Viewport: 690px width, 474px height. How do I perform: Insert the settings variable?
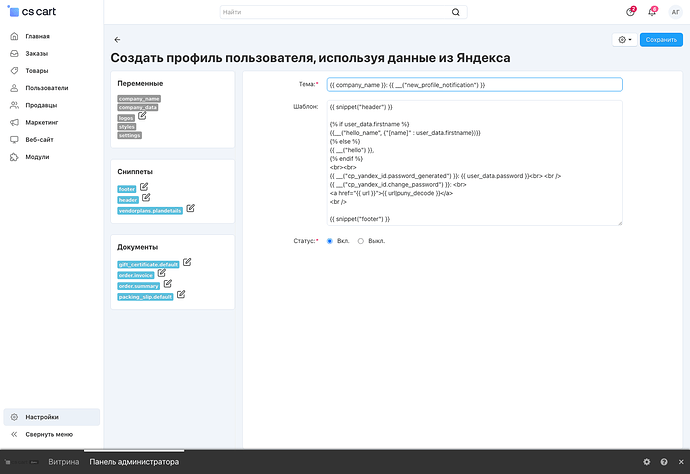(129, 136)
